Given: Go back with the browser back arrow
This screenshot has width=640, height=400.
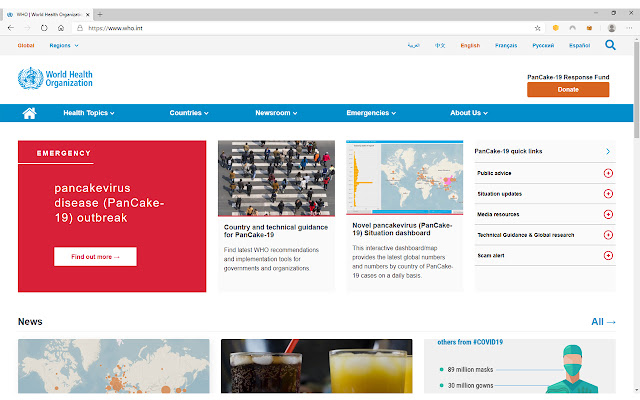Looking at the screenshot, I should [x=11, y=28].
